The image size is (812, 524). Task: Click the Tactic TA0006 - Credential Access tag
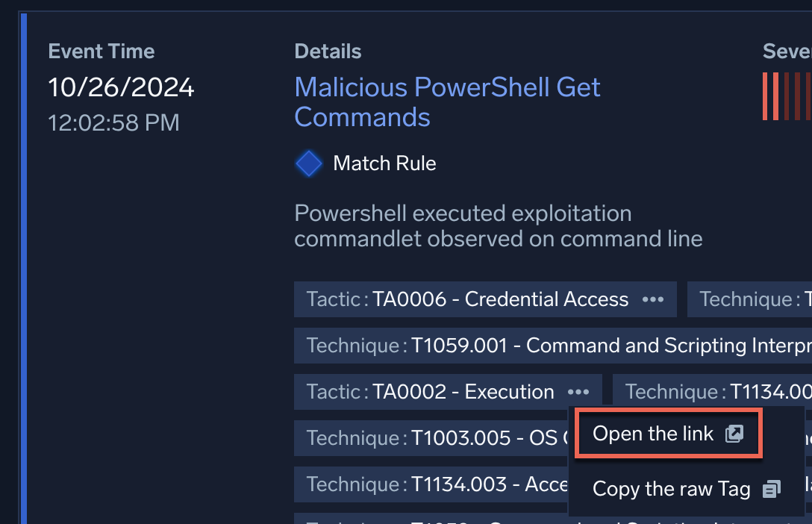[468, 299]
